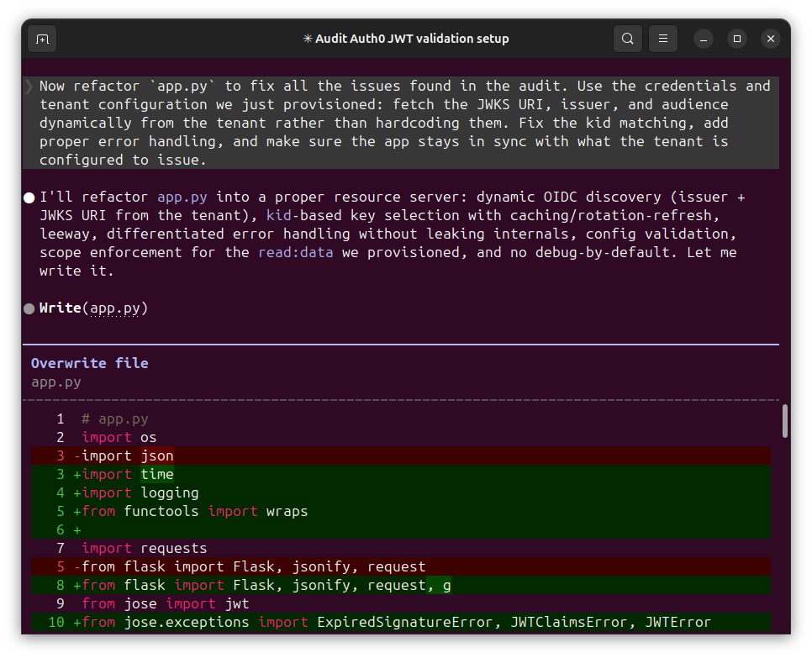Click the white bullet beside 'I'll refactor'
The image size is (812, 658).
click(x=29, y=197)
